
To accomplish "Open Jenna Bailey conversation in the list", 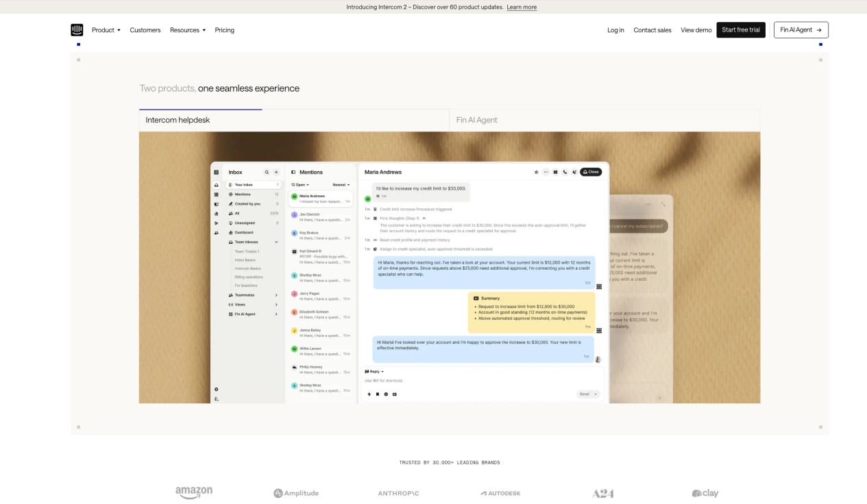I will tap(321, 333).
